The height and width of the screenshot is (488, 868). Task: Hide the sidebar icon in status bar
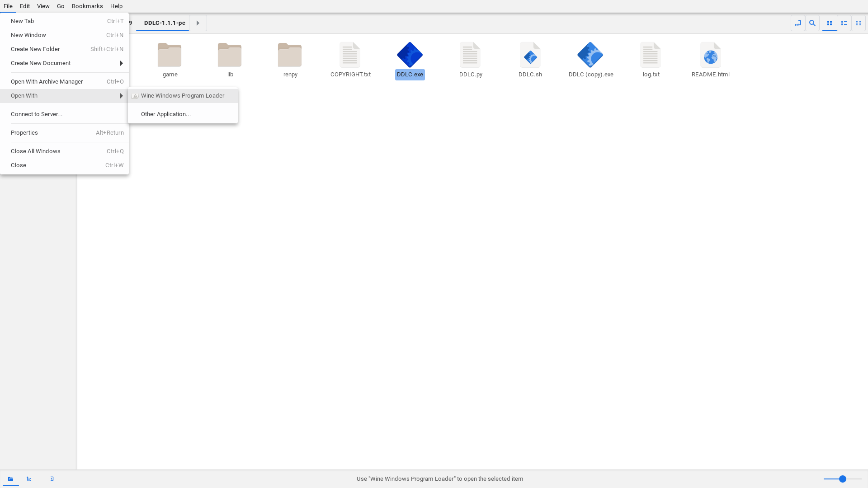click(x=52, y=479)
